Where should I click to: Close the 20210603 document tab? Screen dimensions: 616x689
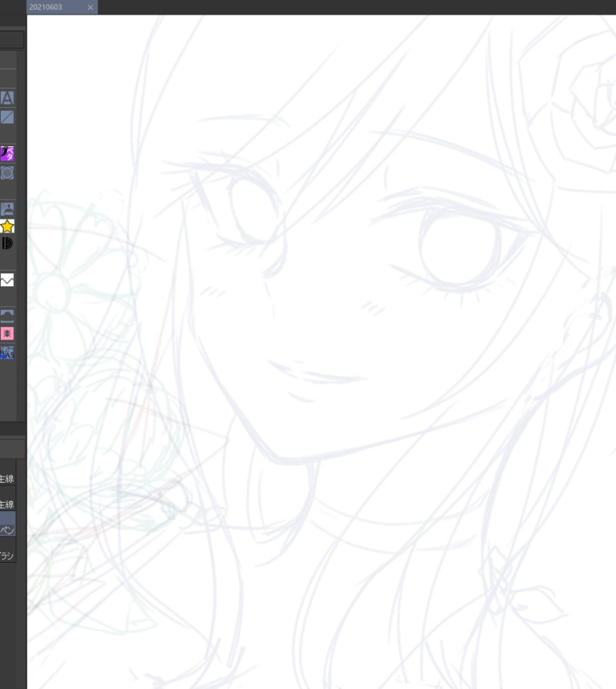(90, 8)
